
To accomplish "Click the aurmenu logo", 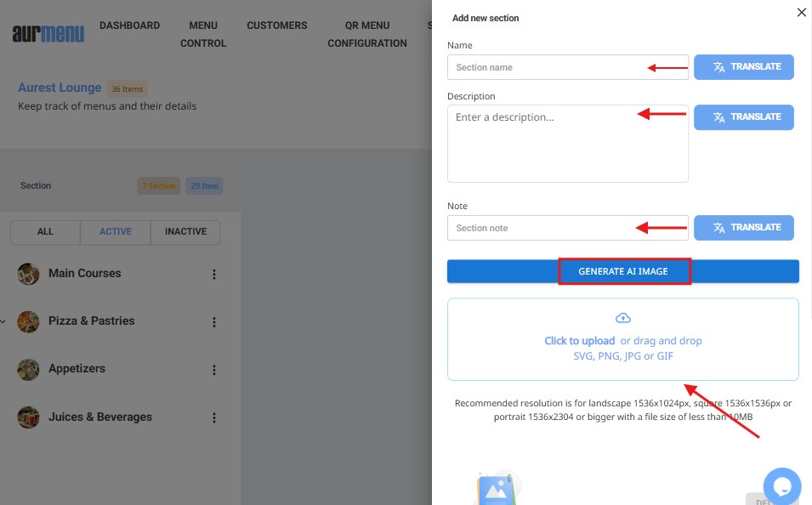I will (x=48, y=34).
